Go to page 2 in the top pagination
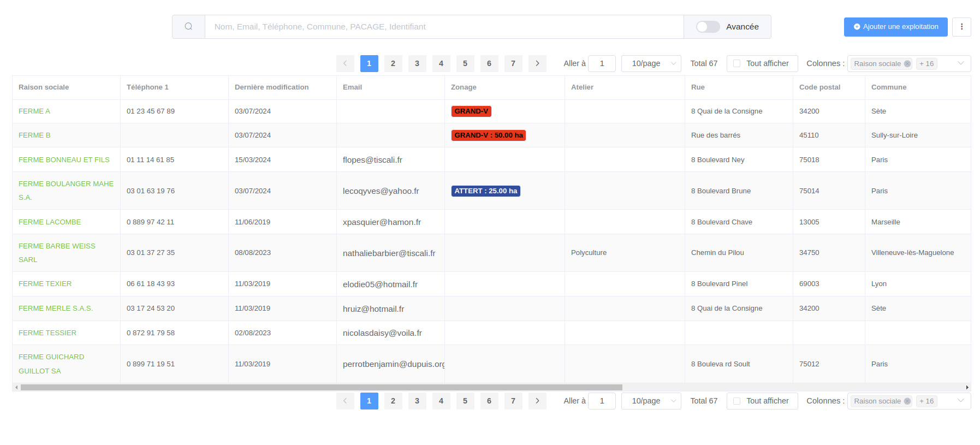 pos(393,63)
